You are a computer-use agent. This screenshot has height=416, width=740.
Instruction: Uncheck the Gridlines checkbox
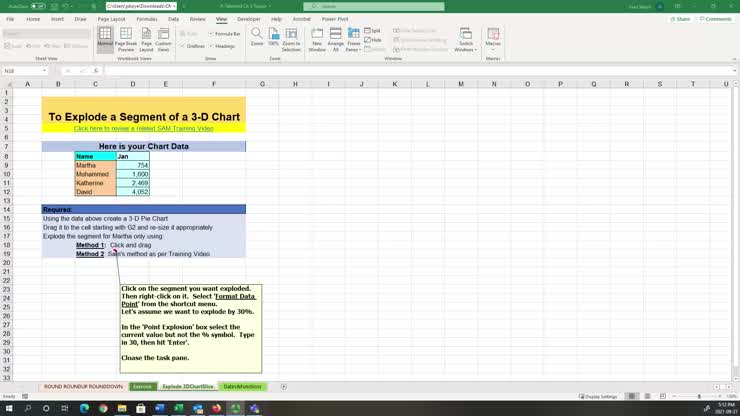(182, 45)
